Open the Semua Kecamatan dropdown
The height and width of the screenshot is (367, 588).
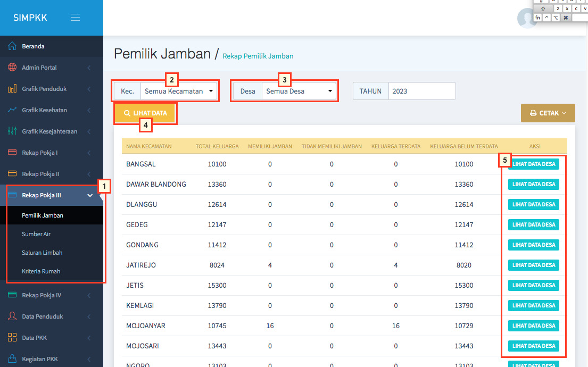(x=178, y=91)
